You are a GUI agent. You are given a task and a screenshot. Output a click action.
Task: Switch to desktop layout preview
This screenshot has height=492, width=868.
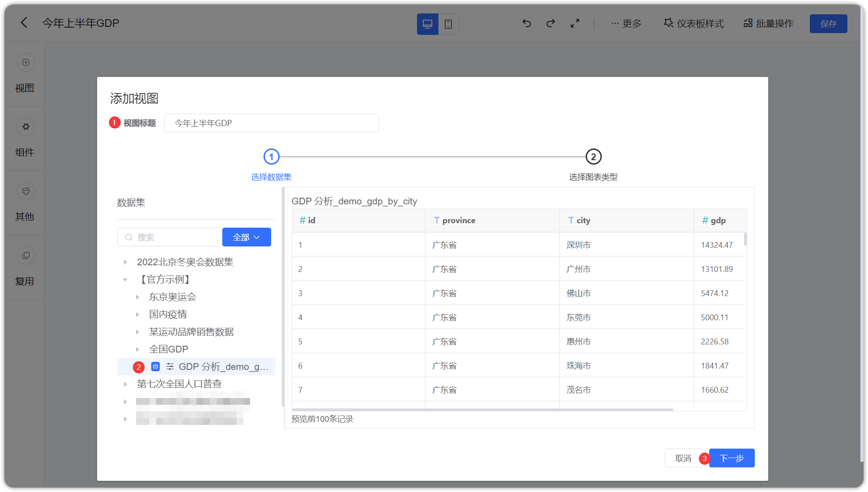[428, 24]
